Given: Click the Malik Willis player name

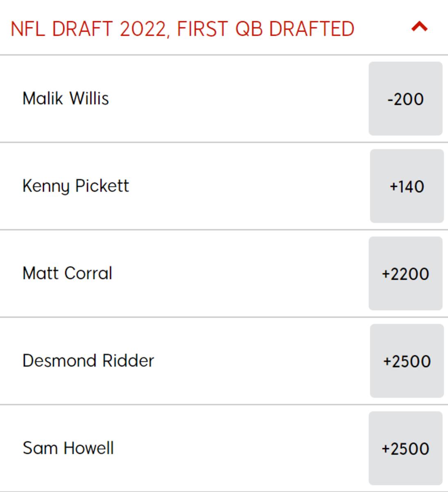Looking at the screenshot, I should [x=66, y=98].
